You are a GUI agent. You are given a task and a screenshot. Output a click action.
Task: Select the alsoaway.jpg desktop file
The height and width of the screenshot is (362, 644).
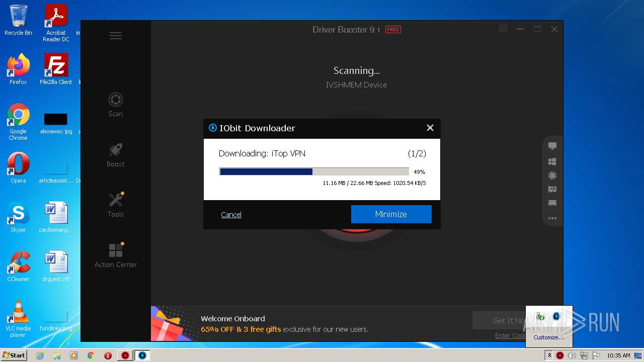(56, 123)
